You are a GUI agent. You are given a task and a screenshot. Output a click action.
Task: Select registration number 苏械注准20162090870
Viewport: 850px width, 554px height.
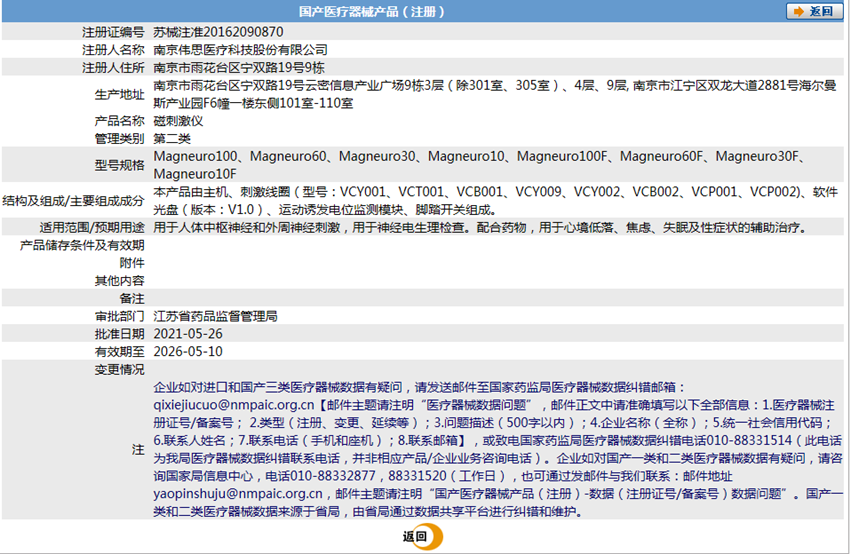(218, 32)
